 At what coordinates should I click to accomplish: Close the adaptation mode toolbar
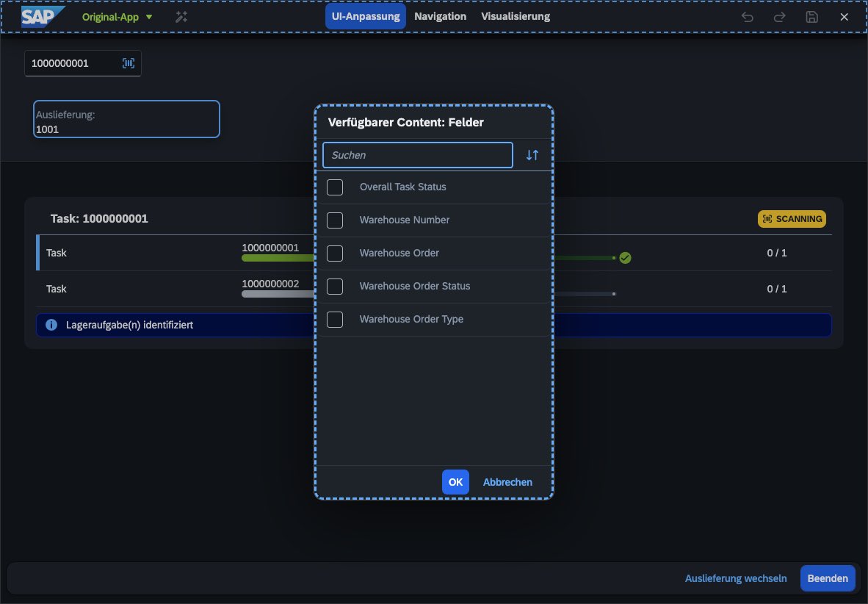844,17
